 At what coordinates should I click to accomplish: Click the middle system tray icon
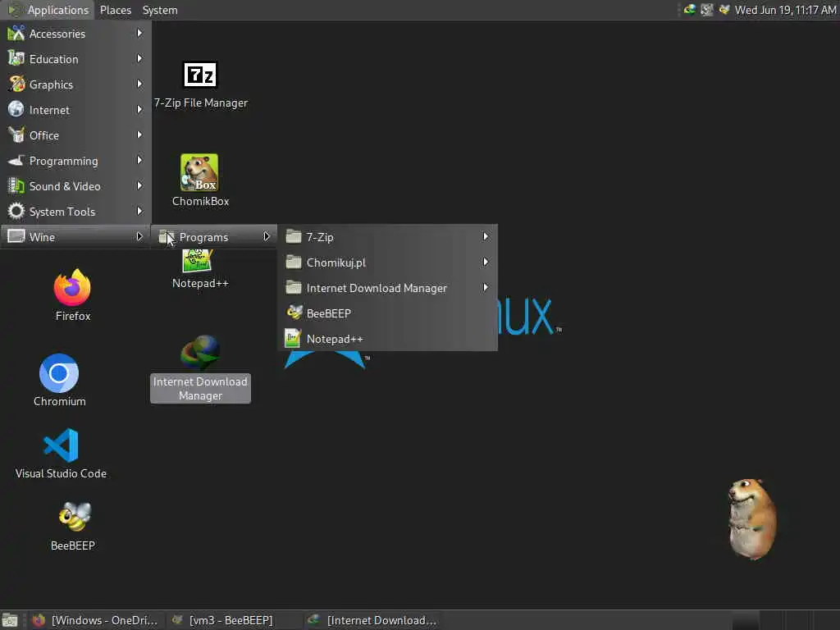707,10
